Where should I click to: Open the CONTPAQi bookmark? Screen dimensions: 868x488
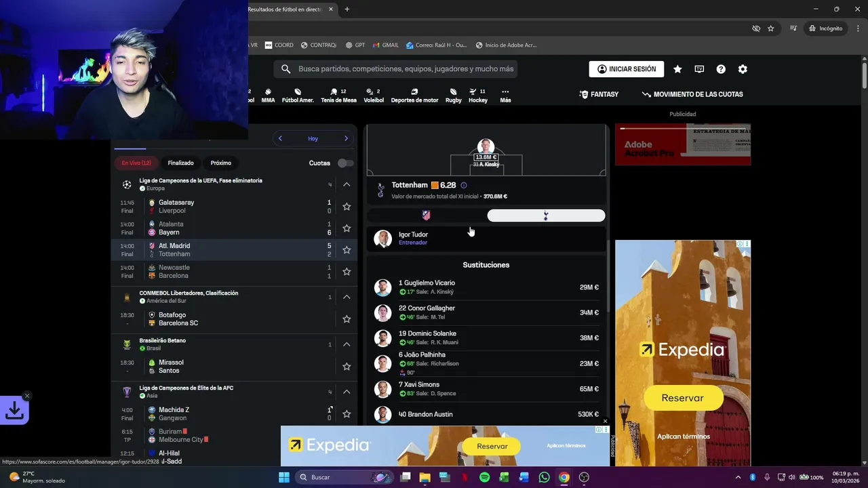319,45
